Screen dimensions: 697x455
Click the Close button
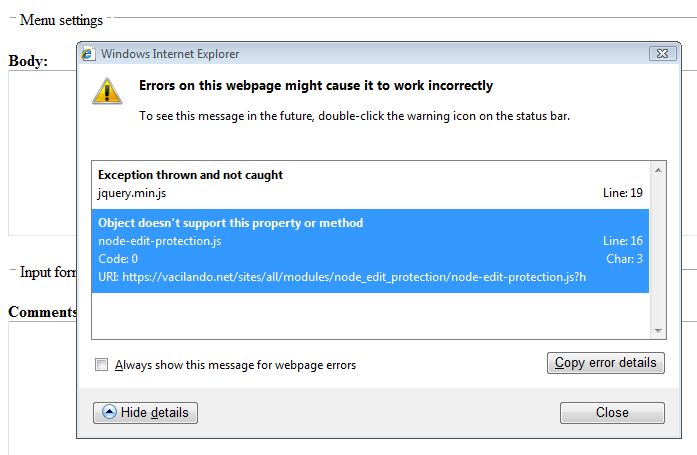pyautogui.click(x=612, y=413)
